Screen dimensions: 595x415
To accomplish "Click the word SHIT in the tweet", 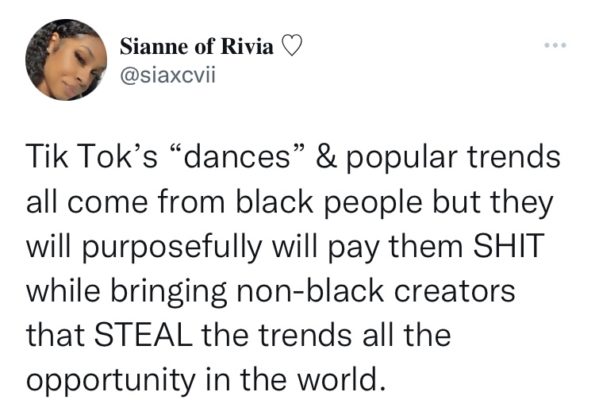I will 508,247.
